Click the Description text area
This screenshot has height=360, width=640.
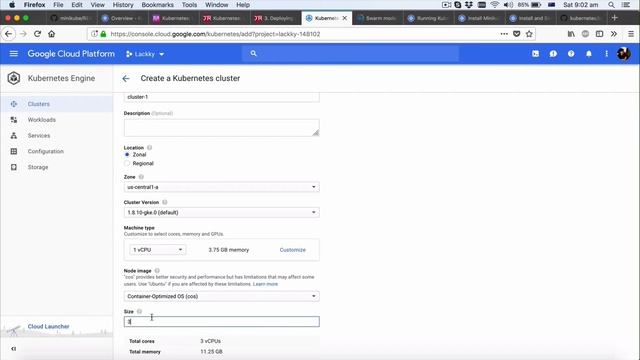coord(222,128)
